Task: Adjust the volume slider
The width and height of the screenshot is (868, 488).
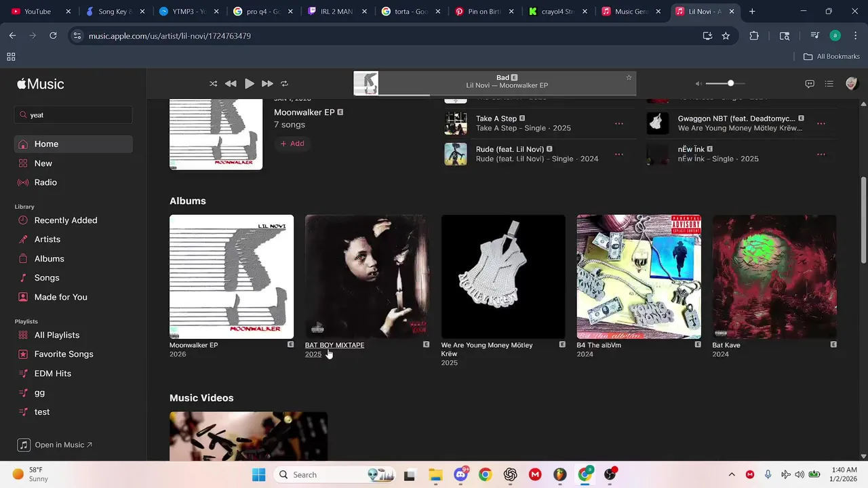Action: tap(725, 83)
